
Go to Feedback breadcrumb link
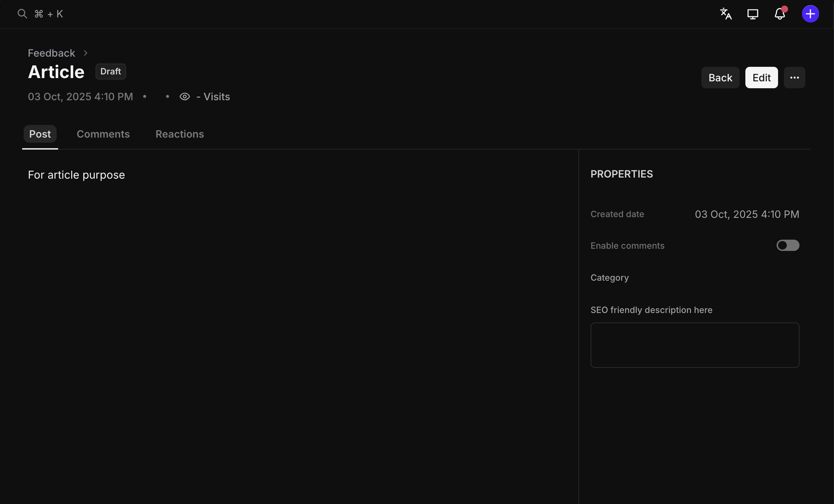click(x=51, y=53)
